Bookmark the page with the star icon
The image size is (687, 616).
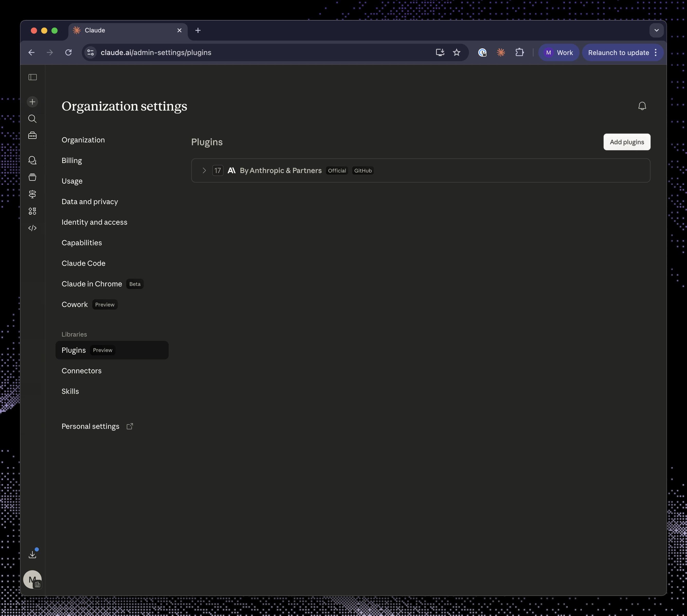point(457,52)
